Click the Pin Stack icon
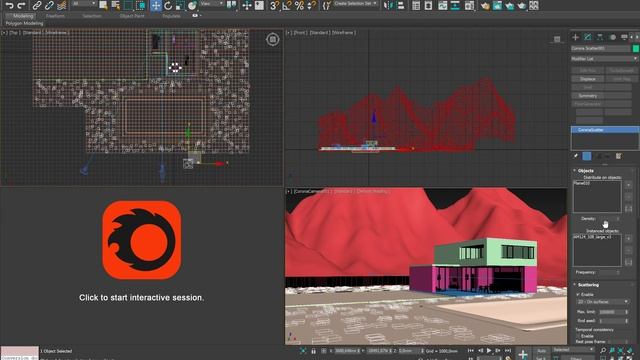Image resolution: width=640 pixels, height=360 pixels. tap(576, 156)
